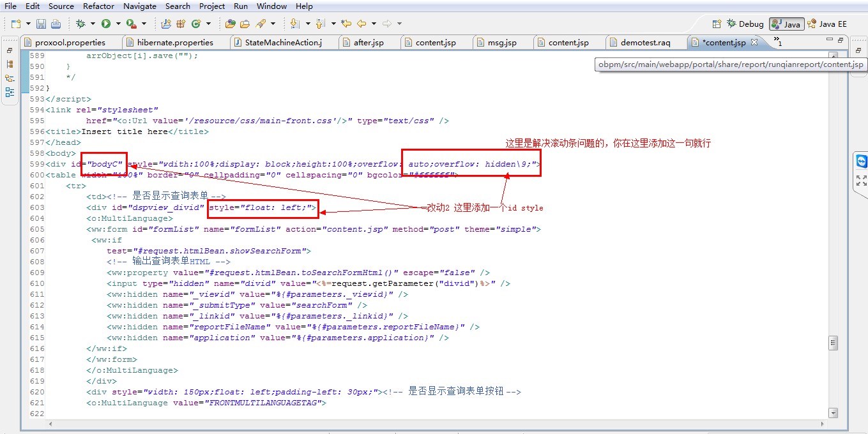868x434 pixels.
Task: Switch to proxool.properties tab
Action: [70, 42]
